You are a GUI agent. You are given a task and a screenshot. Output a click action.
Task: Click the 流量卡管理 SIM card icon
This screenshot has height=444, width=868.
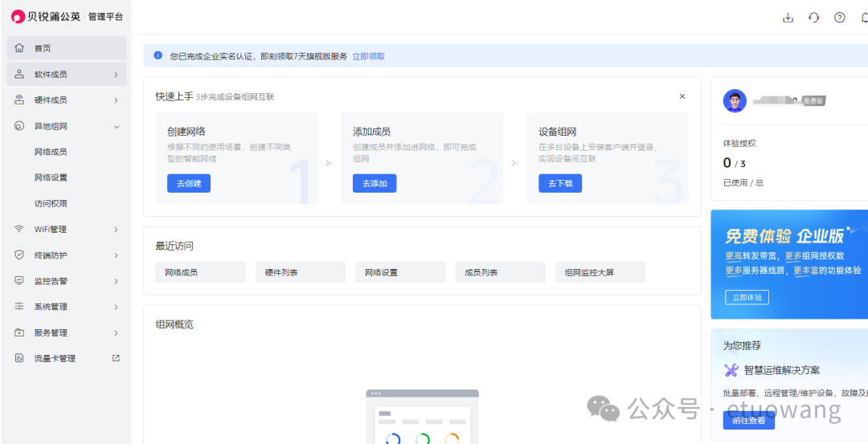[19, 358]
